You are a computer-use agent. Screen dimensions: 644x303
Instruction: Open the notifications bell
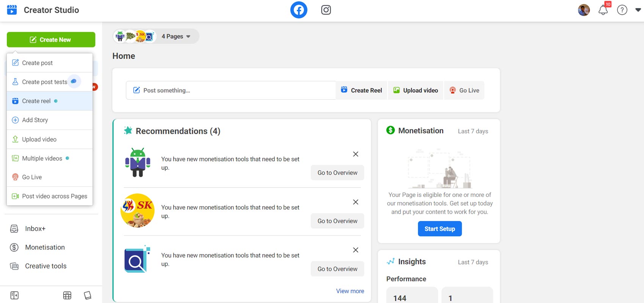pyautogui.click(x=603, y=10)
